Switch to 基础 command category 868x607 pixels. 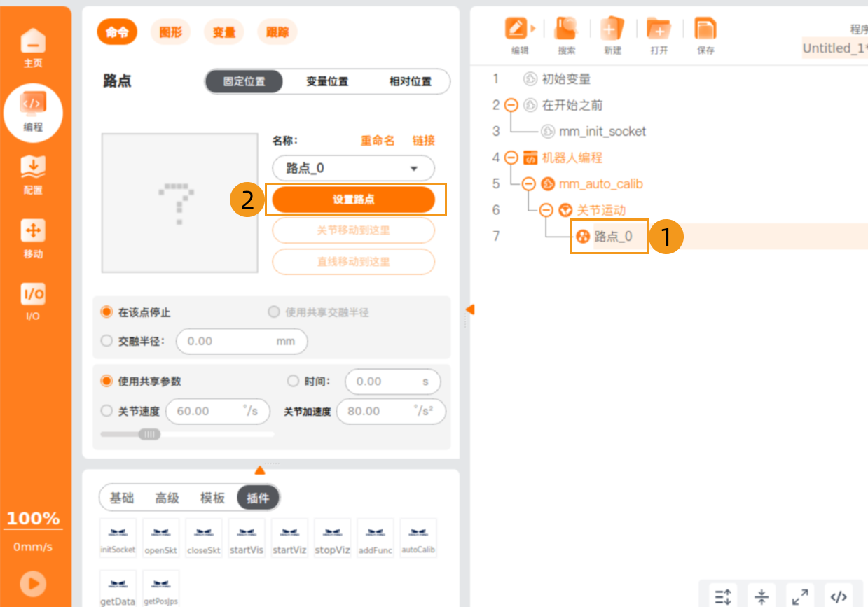coord(122,498)
